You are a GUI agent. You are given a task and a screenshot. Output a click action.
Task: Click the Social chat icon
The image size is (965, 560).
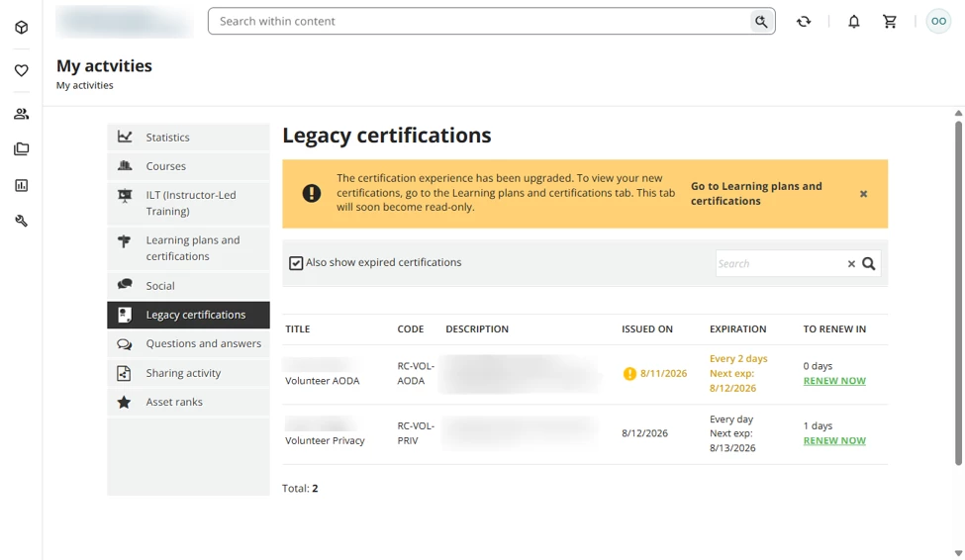(125, 285)
